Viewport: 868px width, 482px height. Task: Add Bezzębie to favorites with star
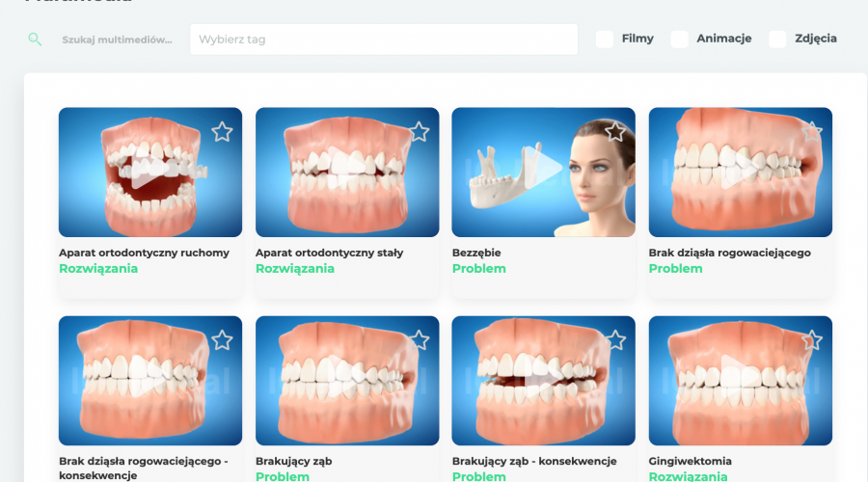[615, 132]
